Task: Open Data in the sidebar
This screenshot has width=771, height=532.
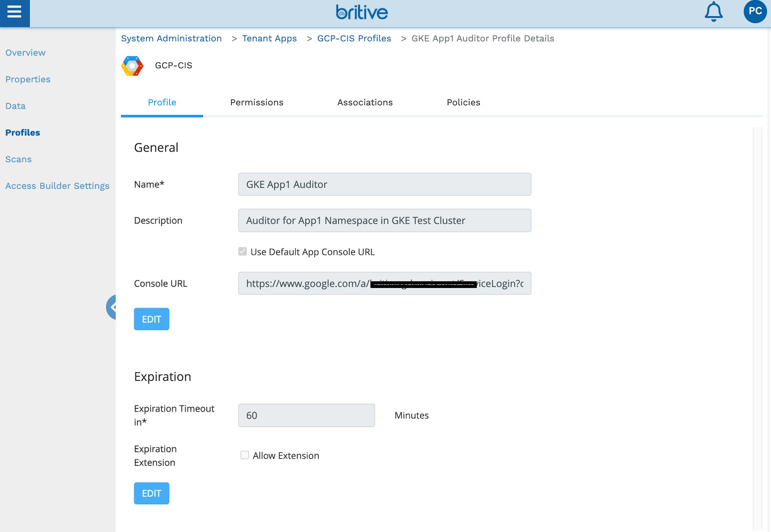Action: pos(15,106)
